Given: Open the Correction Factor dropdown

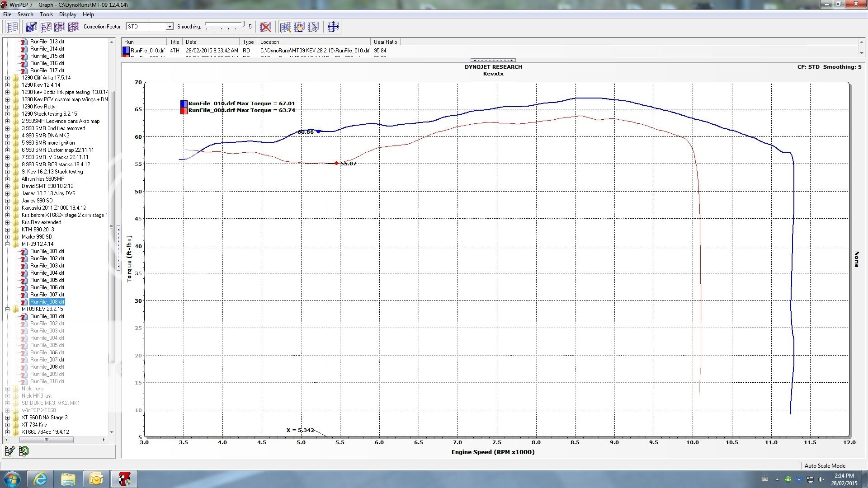Looking at the screenshot, I should [x=170, y=26].
